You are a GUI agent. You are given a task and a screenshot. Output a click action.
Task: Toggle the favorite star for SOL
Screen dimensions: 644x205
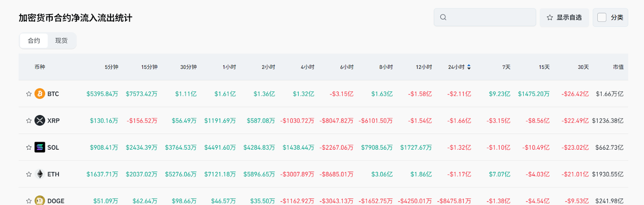pos(29,147)
